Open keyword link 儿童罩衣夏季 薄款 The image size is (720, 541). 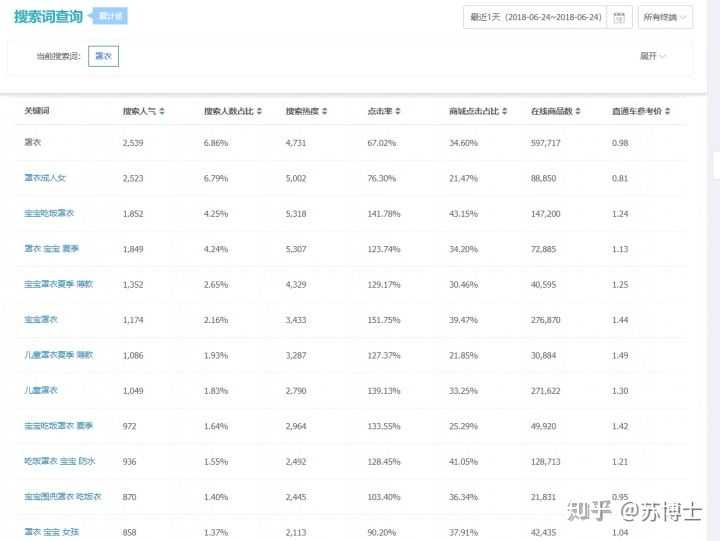(58, 355)
